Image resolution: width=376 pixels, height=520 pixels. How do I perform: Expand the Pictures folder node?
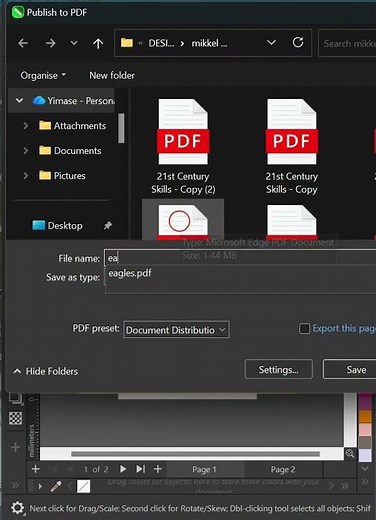coord(26,176)
